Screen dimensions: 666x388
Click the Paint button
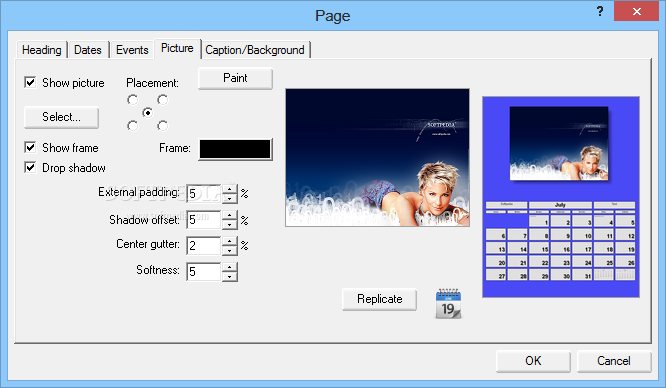[x=235, y=78]
